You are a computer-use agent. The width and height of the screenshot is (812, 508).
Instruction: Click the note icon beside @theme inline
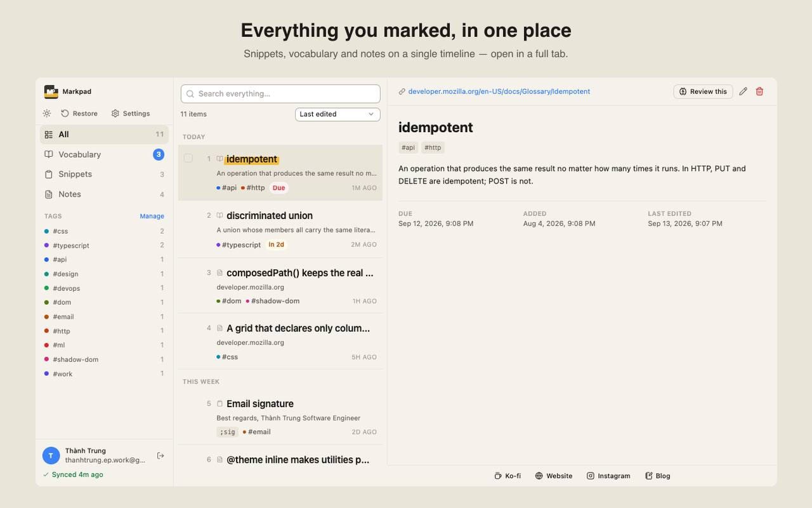[x=219, y=460]
